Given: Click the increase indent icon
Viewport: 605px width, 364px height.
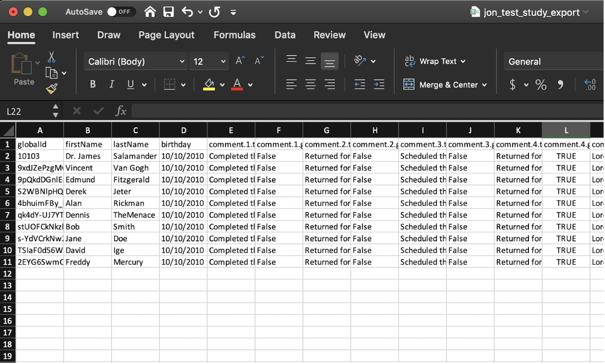Looking at the screenshot, I should coord(379,84).
